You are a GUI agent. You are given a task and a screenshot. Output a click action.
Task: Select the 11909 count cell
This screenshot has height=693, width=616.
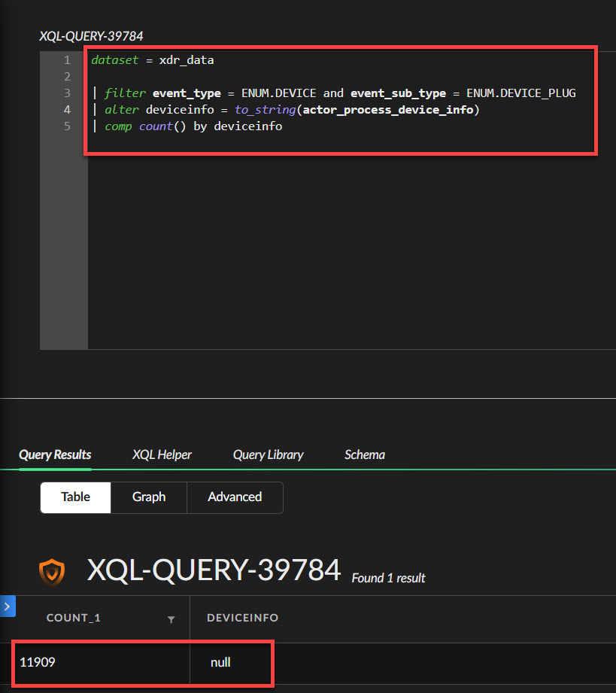click(x=38, y=663)
